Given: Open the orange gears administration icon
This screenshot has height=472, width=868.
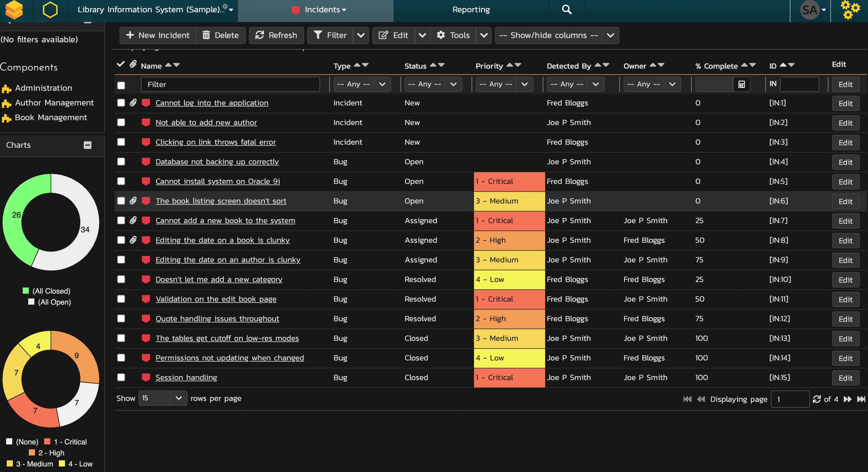Looking at the screenshot, I should [850, 10].
